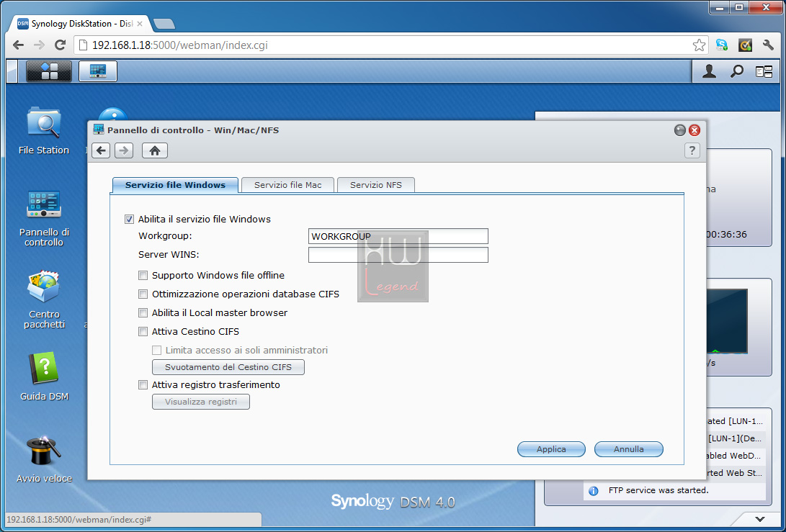The width and height of the screenshot is (786, 532).
Task: Go forward in the control panel window
Action: tap(124, 150)
